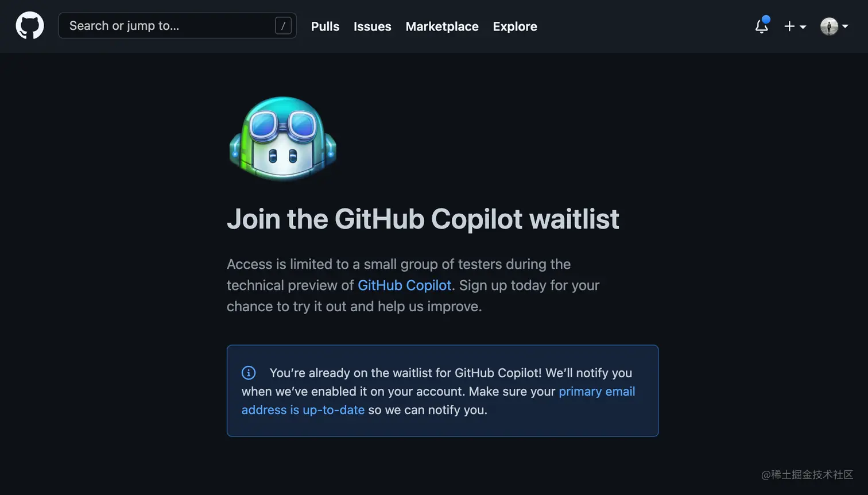Focus the 'Search or jump to...' field
This screenshot has width=868, height=495.
point(177,26)
